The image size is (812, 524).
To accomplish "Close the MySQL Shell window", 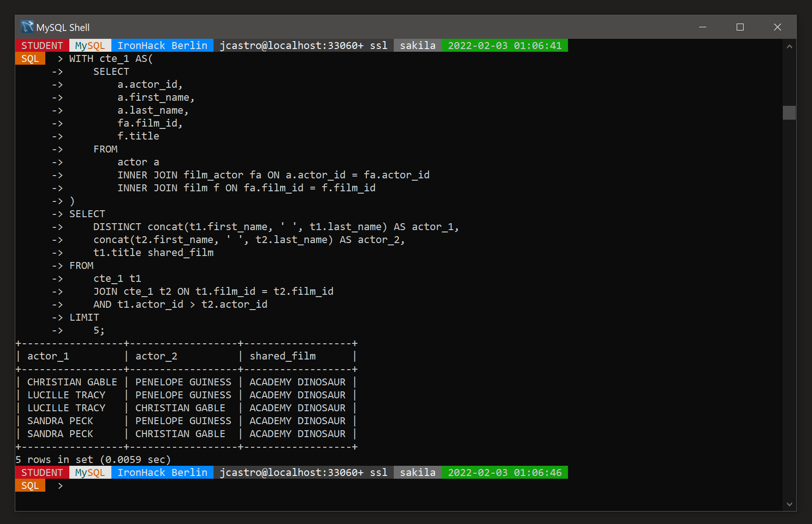I will (x=777, y=27).
